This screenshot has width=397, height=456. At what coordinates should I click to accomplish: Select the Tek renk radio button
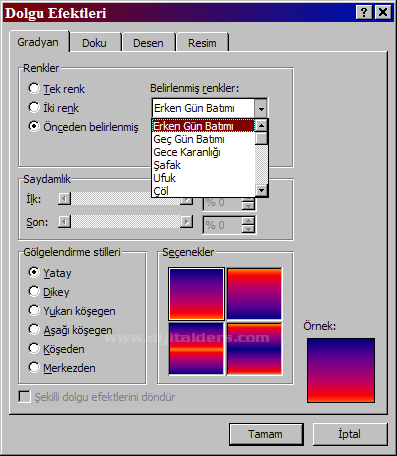34,89
